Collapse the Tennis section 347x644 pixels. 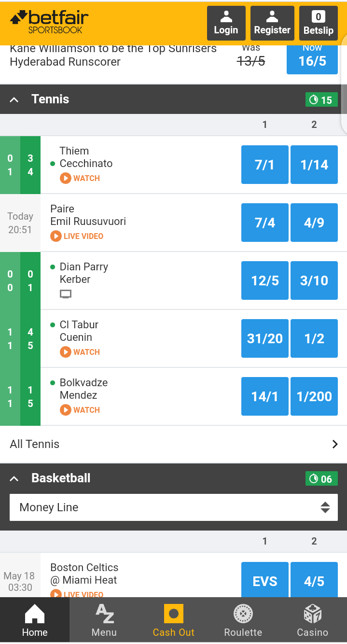(14, 99)
